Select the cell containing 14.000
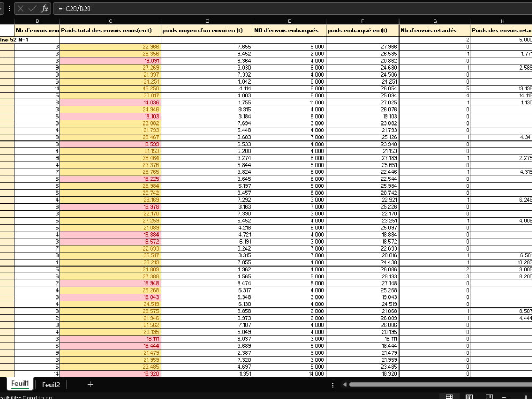 coord(289,374)
